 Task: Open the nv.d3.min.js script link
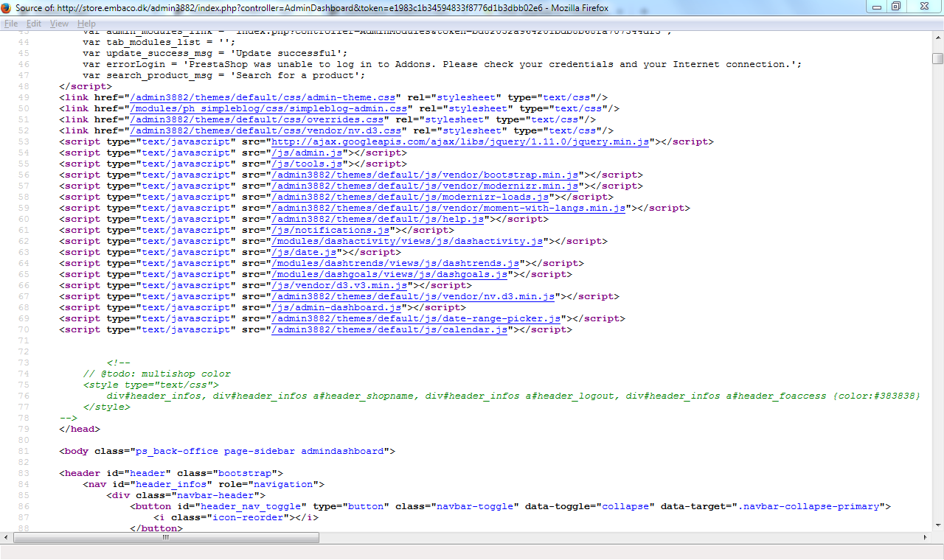click(413, 296)
